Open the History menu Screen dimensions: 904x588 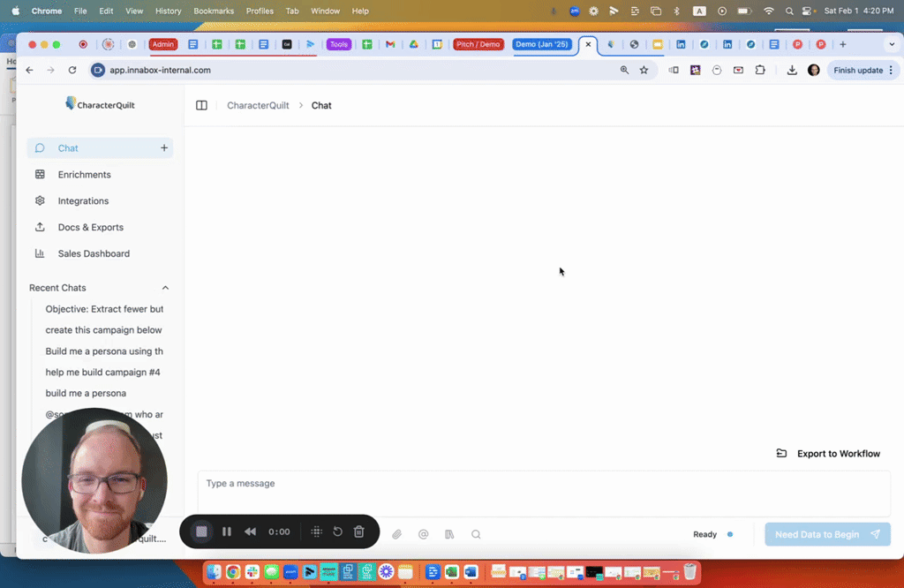tap(168, 11)
